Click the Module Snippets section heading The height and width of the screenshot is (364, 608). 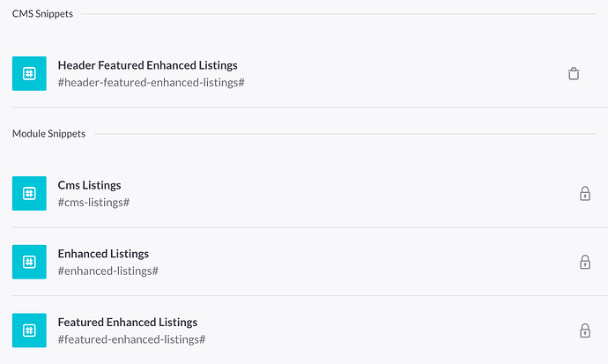48,133
